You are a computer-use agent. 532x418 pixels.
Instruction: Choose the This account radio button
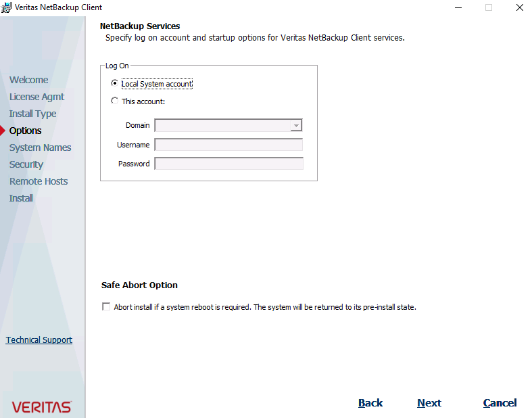pyautogui.click(x=114, y=101)
